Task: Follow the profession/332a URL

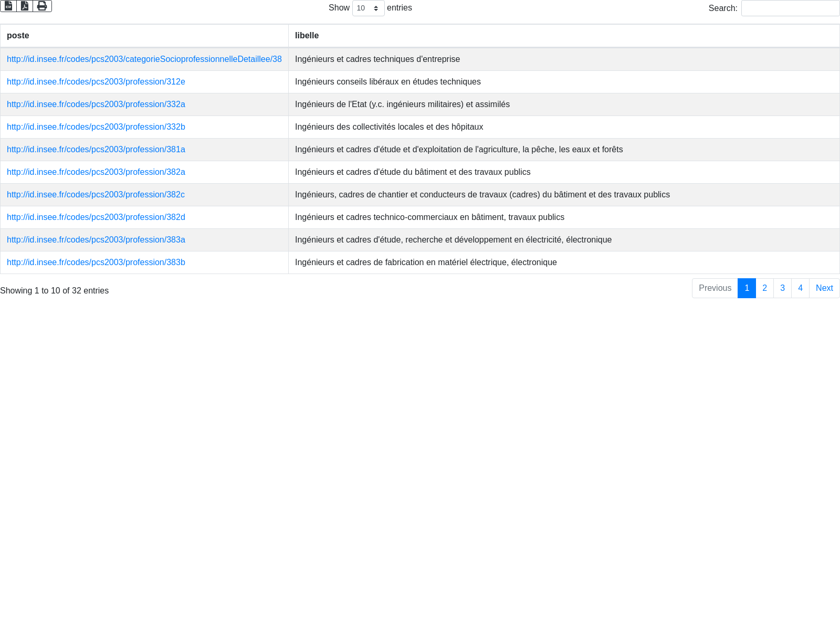Action: click(96, 104)
